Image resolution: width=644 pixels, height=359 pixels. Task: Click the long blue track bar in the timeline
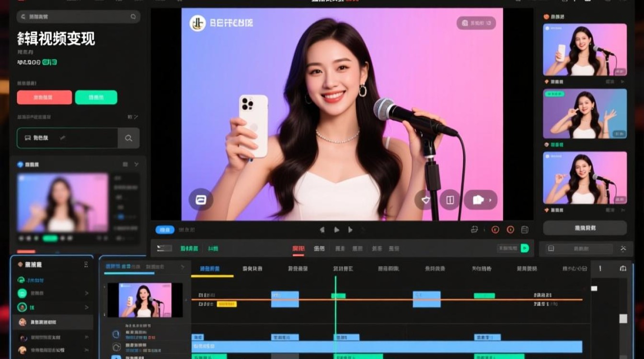point(387,347)
